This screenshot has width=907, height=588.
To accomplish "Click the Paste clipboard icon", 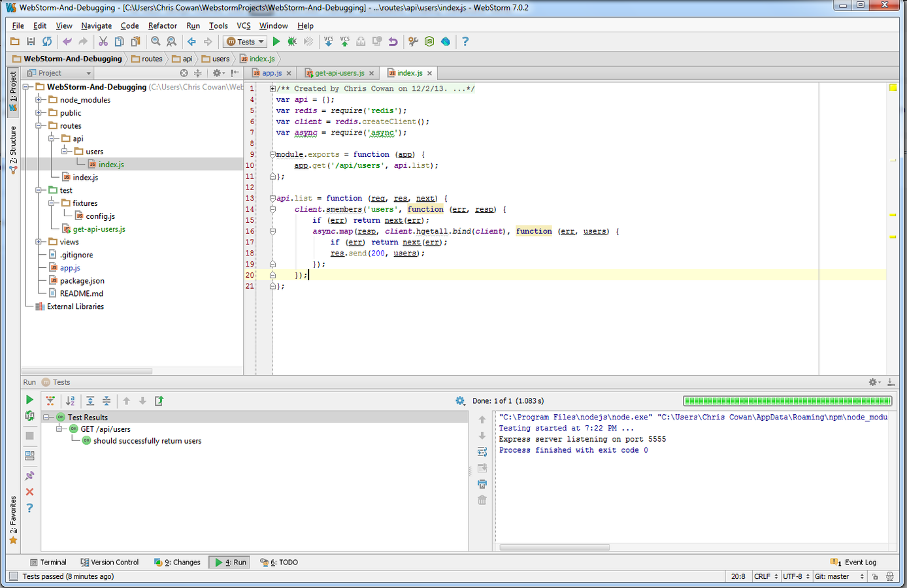I will click(x=135, y=41).
